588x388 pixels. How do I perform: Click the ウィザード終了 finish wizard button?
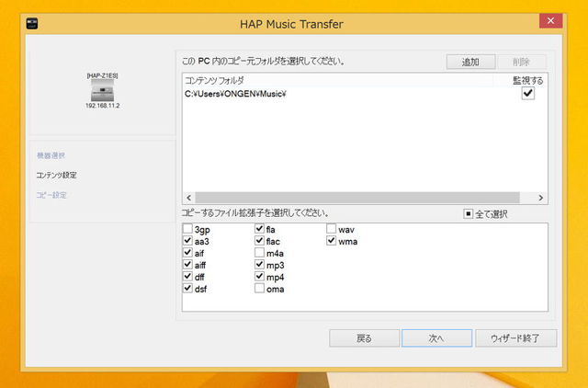[516, 338]
